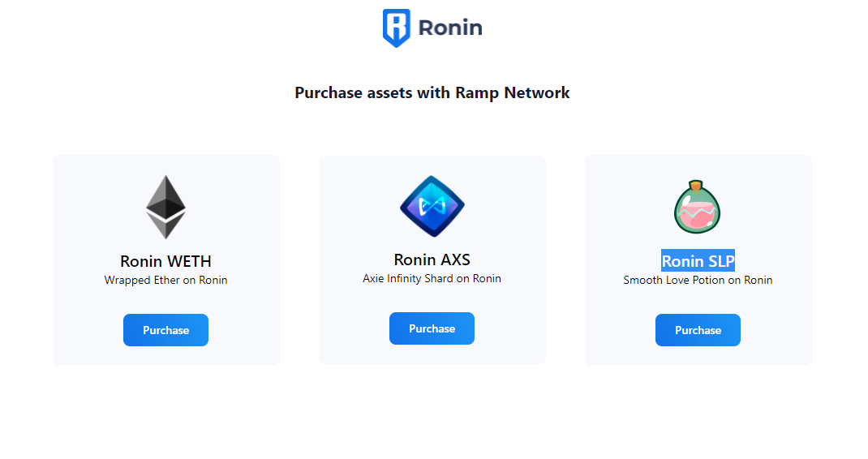This screenshot has width=868, height=459.
Task: Click the 'Ronin WETH' title text
Action: 165,261
